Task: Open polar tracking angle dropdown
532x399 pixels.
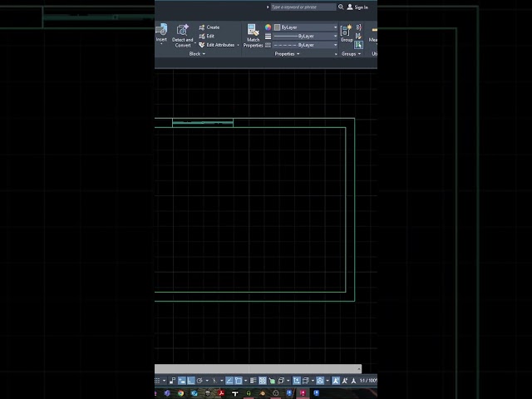Action: [x=207, y=381]
